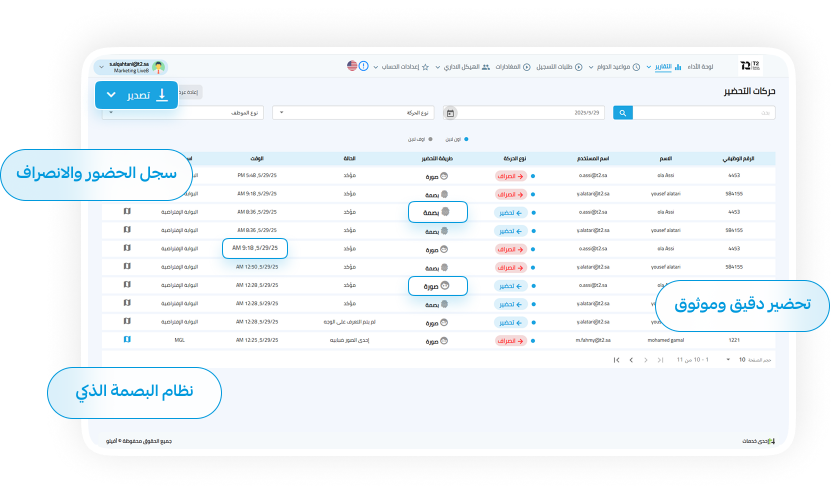Click the blue exclamation info icon
Image resolution: width=838 pixels, height=493 pixels.
coord(363,66)
